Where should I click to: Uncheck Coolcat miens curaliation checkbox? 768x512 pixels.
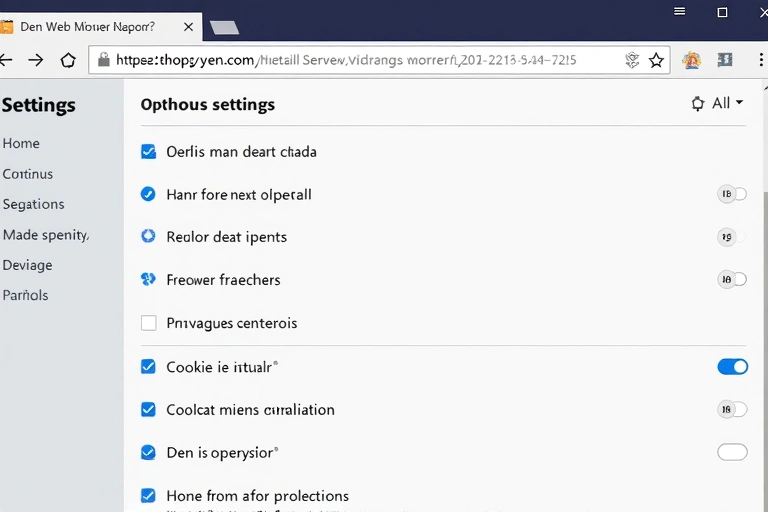pos(148,409)
